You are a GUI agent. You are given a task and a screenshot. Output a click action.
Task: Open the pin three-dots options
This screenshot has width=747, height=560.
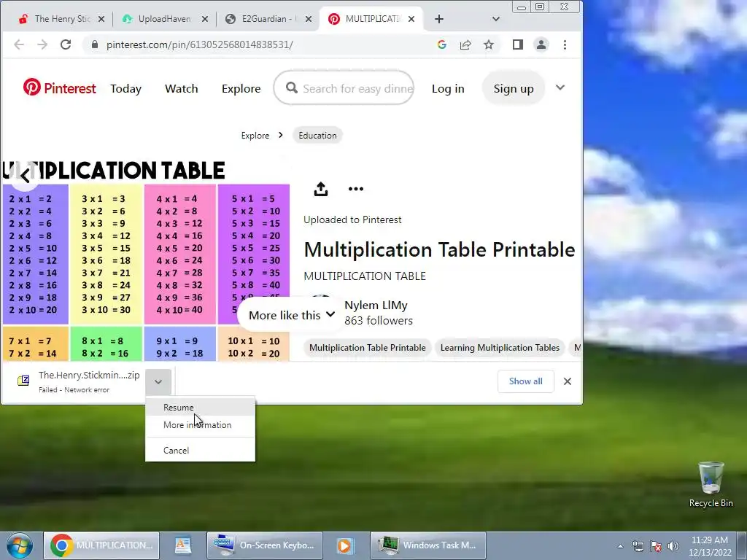click(356, 189)
